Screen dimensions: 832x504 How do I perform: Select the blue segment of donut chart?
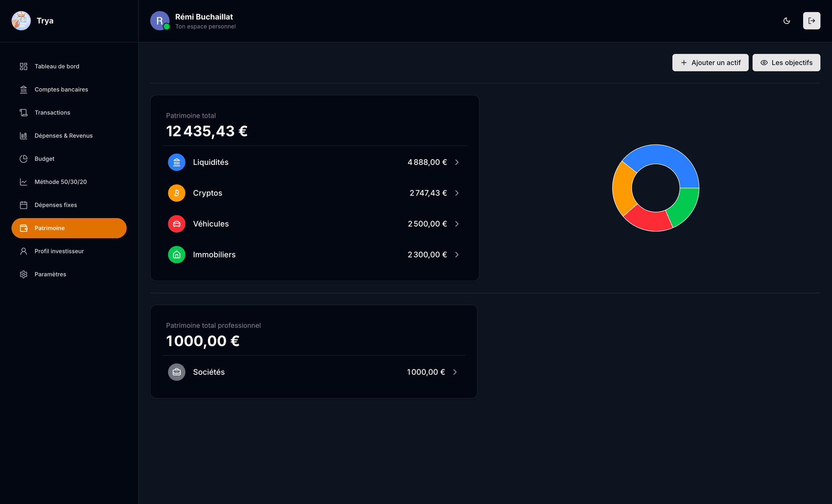(670, 160)
